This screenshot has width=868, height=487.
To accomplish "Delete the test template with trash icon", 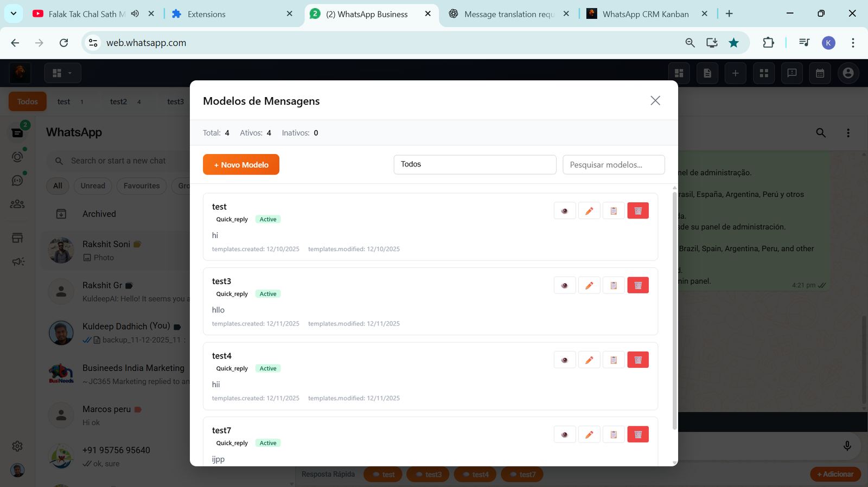I will (638, 211).
